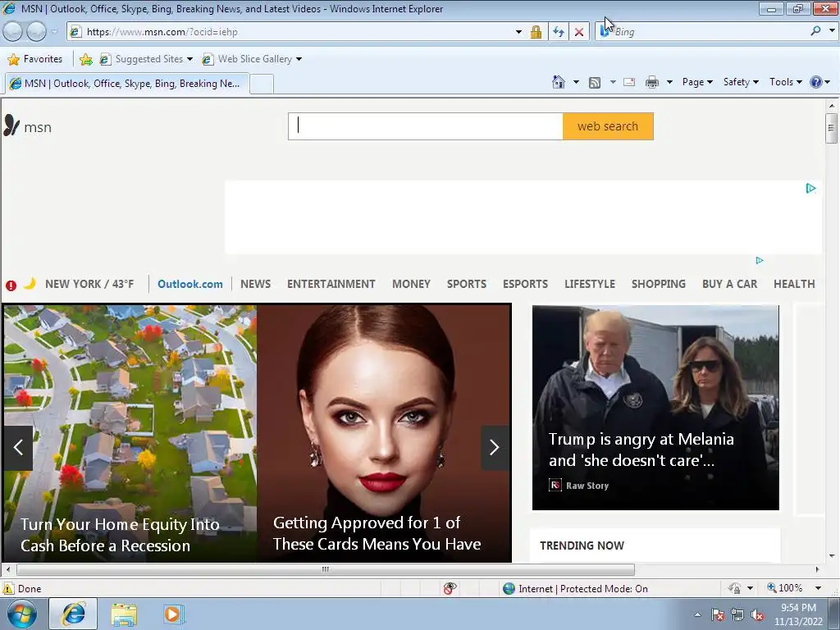Open the SPORTS section
The height and width of the screenshot is (630, 840).
467,284
